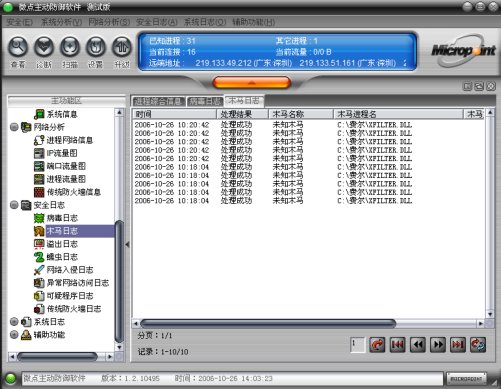Open the 查看 magnifier toolbar icon
Viewport: 501px width, 389px height.
(18, 47)
